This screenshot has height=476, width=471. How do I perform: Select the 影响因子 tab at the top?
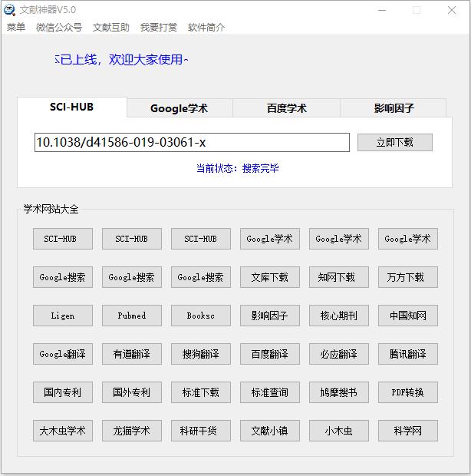394,108
